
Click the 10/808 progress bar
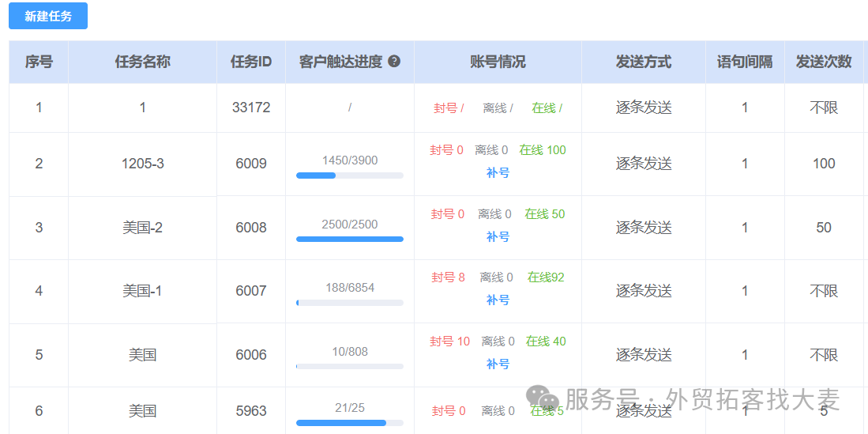click(x=350, y=366)
